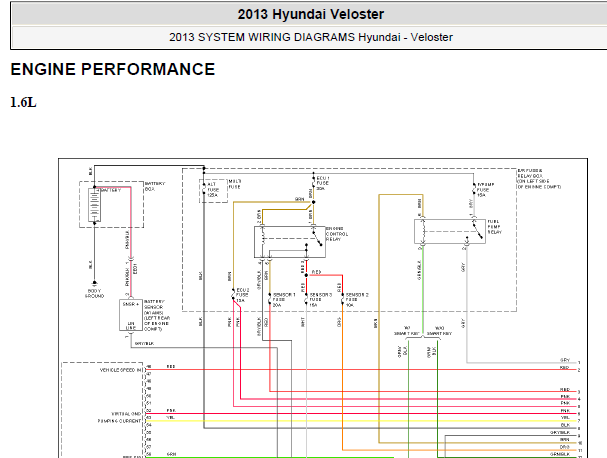Viewport: 607px width, 458px height.
Task: Select the 'VEHICLE SPEED IN' pin label
Action: coord(121,370)
